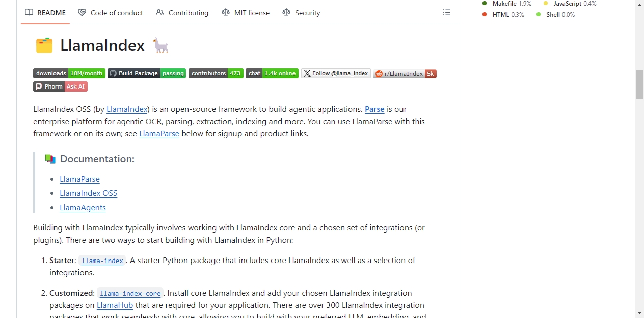Viewport: 644px width, 318px height.
Task: Click the page vertical scrollbar thumb
Action: tap(639, 84)
